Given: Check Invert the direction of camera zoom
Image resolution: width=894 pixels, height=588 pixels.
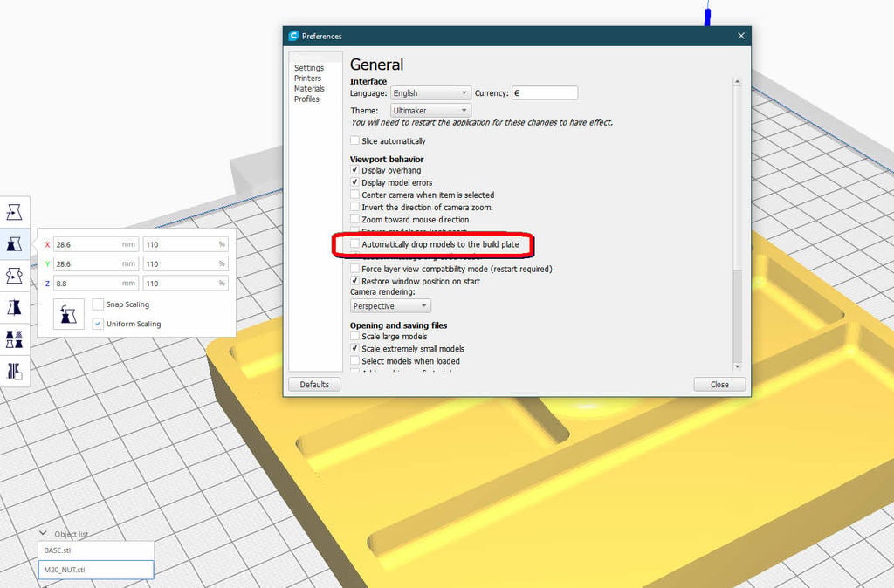Looking at the screenshot, I should click(354, 208).
